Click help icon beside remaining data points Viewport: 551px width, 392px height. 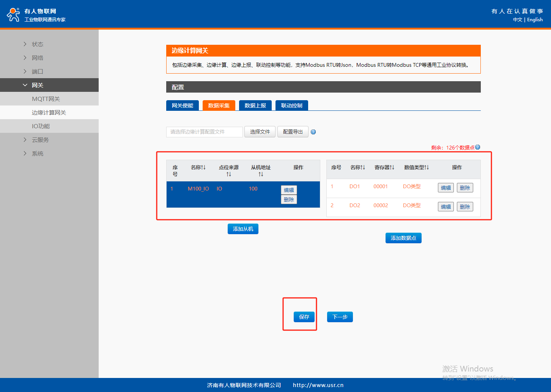click(478, 147)
